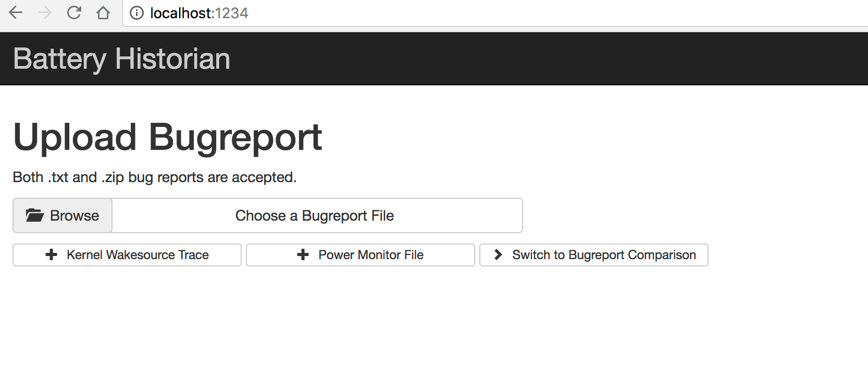Select the Choose a Bugreport File field
The image size is (868, 383).
coord(317,215)
